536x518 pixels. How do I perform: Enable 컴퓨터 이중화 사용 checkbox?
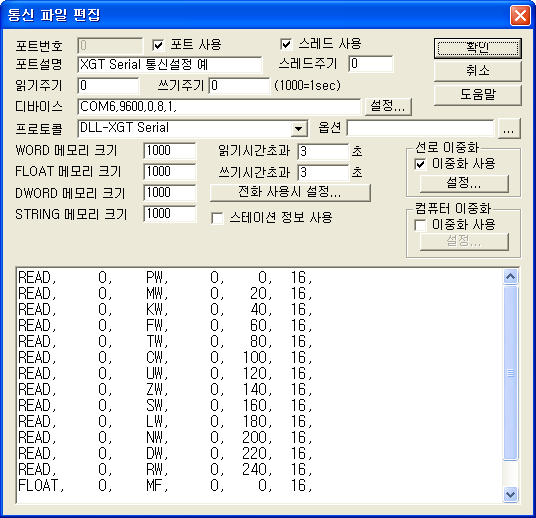(x=420, y=225)
